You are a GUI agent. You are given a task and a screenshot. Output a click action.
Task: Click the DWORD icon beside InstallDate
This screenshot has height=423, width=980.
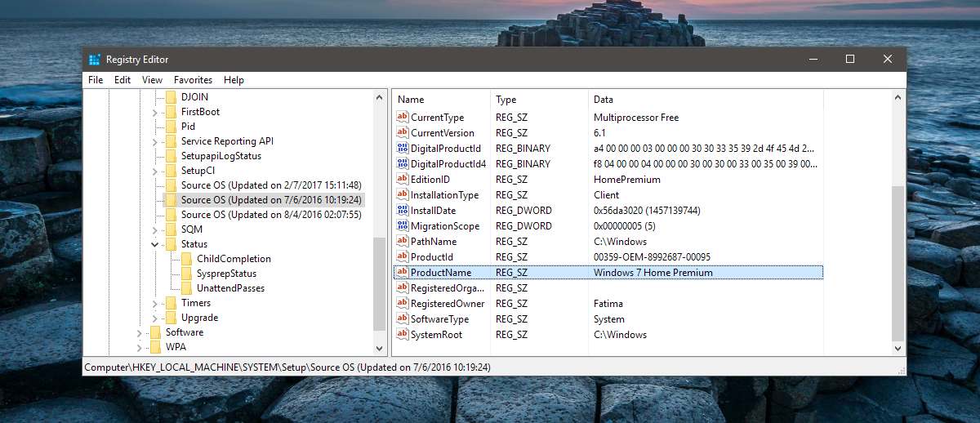tap(402, 211)
